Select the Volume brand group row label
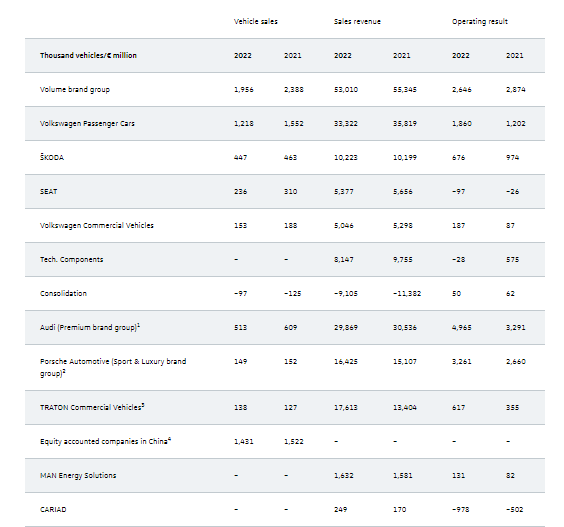 point(75,90)
